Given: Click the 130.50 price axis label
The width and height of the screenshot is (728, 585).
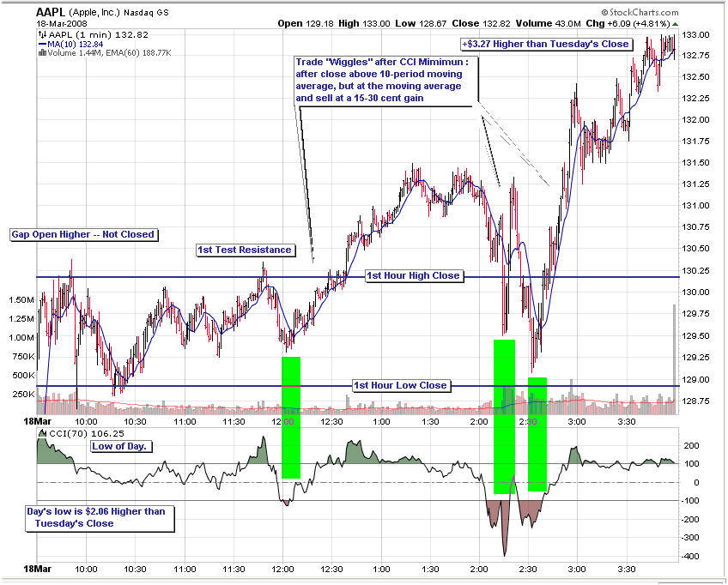Looking at the screenshot, I should pos(695,249).
